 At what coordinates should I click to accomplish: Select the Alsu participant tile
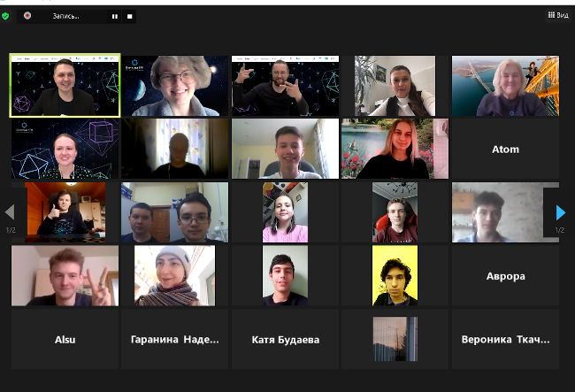(x=65, y=339)
